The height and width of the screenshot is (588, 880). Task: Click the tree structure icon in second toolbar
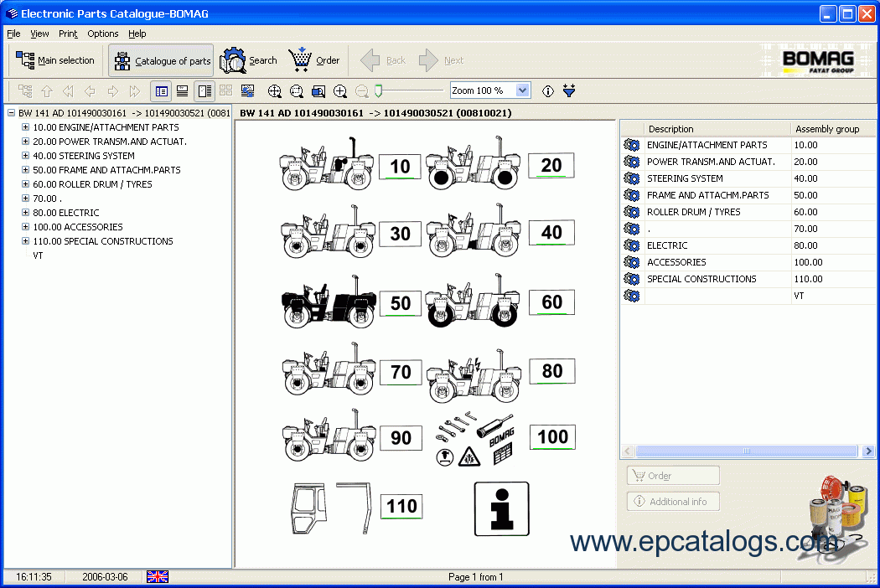[25, 91]
